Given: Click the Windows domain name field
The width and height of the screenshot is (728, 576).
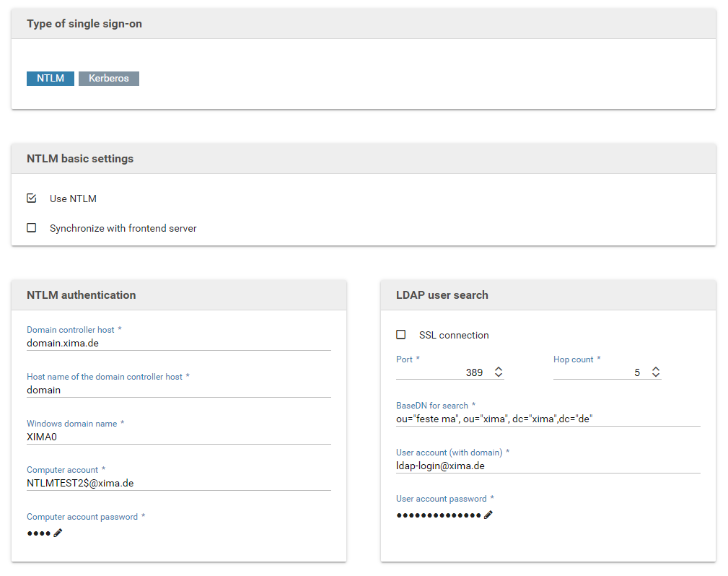Looking at the screenshot, I should (178, 437).
